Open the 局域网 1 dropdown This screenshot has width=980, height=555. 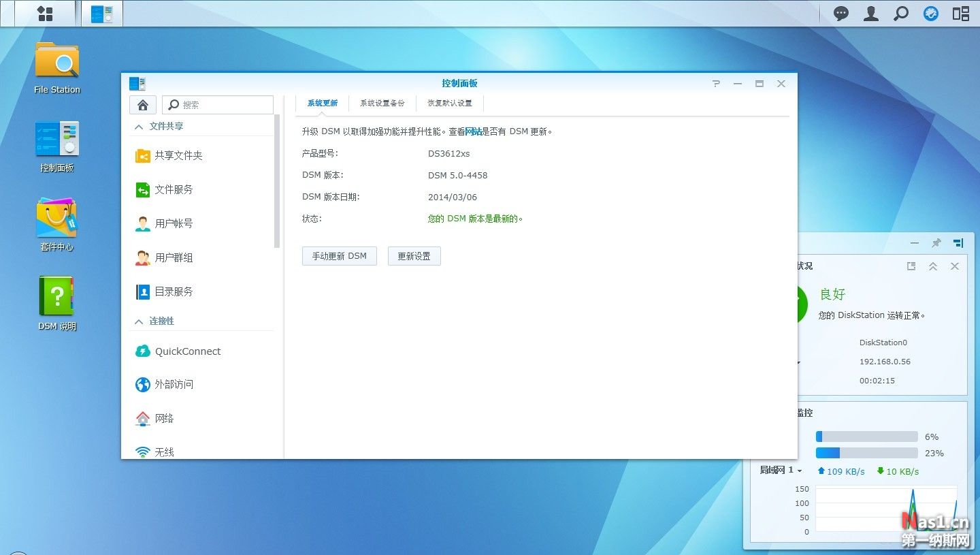click(781, 471)
